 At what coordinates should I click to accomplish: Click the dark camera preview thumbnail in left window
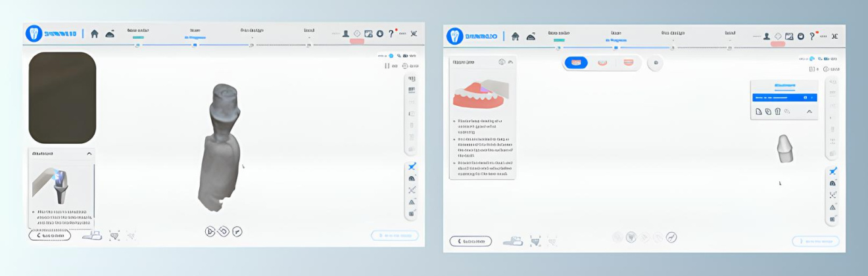62,98
